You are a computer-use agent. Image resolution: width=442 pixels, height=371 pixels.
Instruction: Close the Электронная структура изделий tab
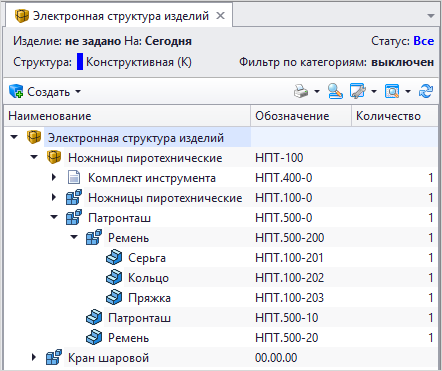[220, 16]
